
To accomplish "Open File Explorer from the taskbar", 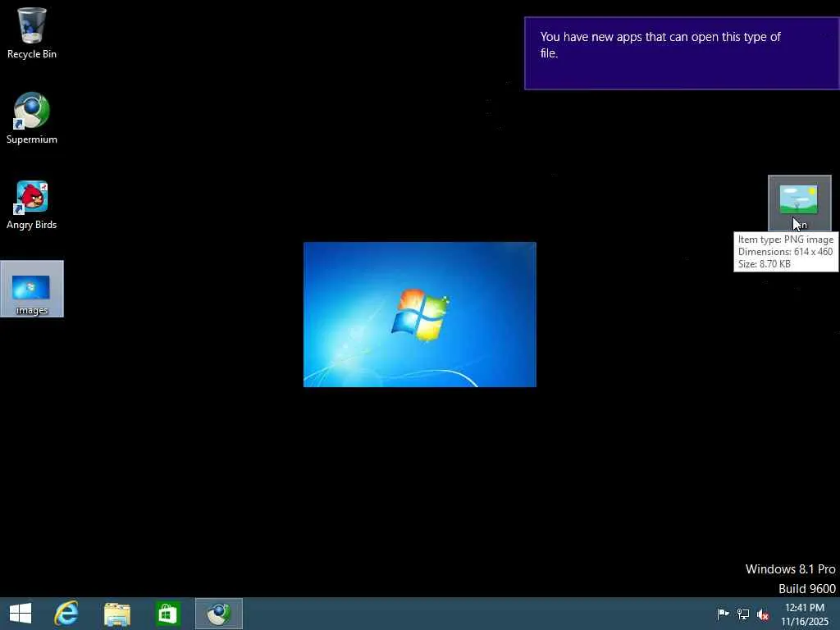I will pyautogui.click(x=116, y=614).
